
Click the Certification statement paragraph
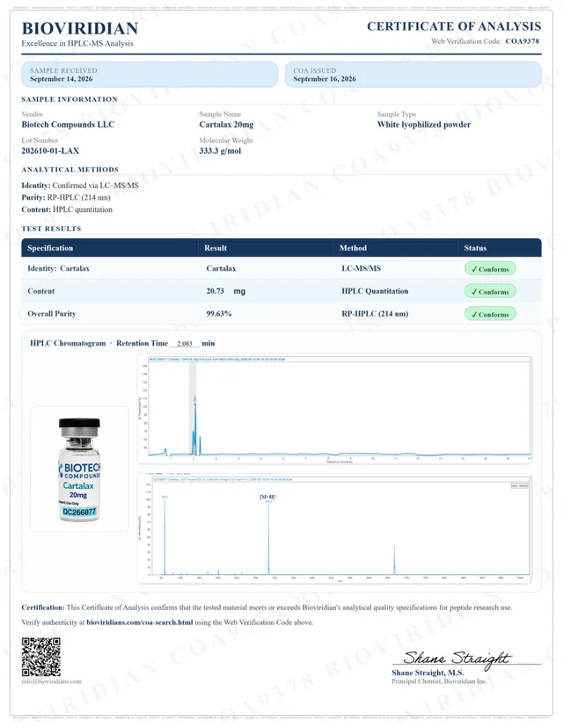pos(267,608)
